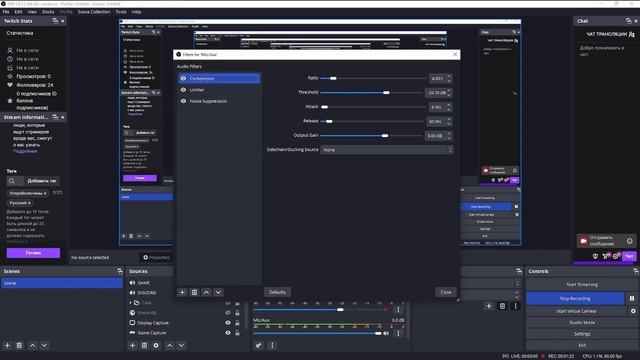Viewport: 640px width, 360px height.
Task: Click Threshold slider handle
Action: (386, 93)
